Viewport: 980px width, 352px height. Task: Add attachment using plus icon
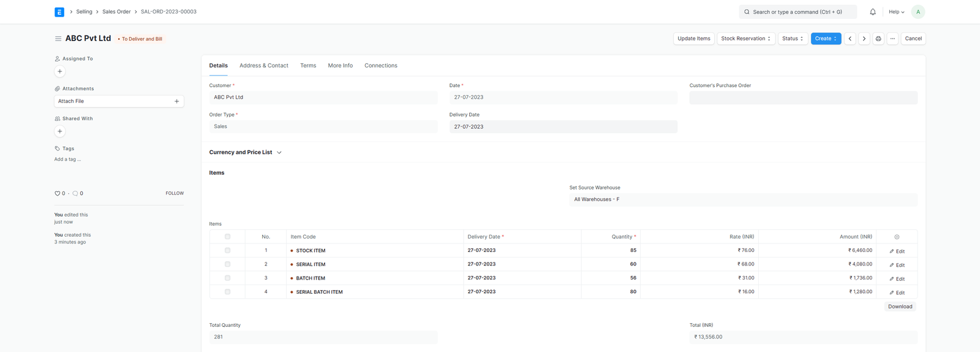coord(177,101)
